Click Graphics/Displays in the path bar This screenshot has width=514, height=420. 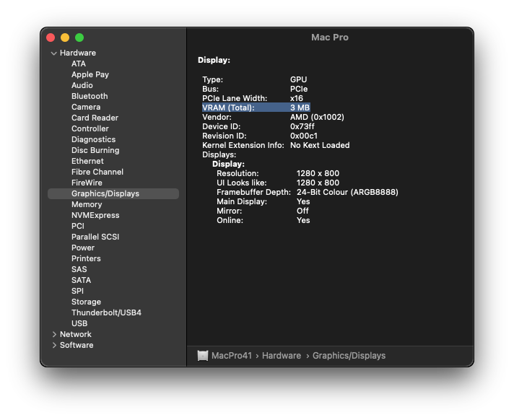(349, 356)
